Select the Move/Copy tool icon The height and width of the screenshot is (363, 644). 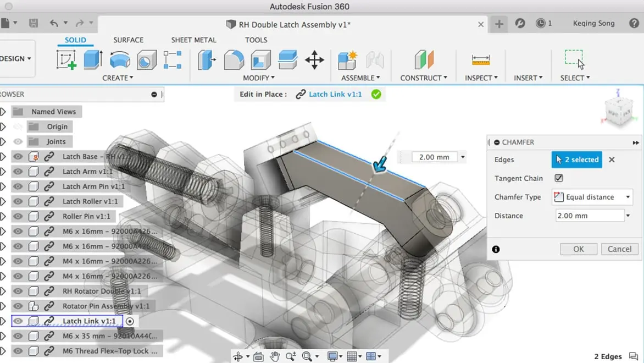pos(315,59)
